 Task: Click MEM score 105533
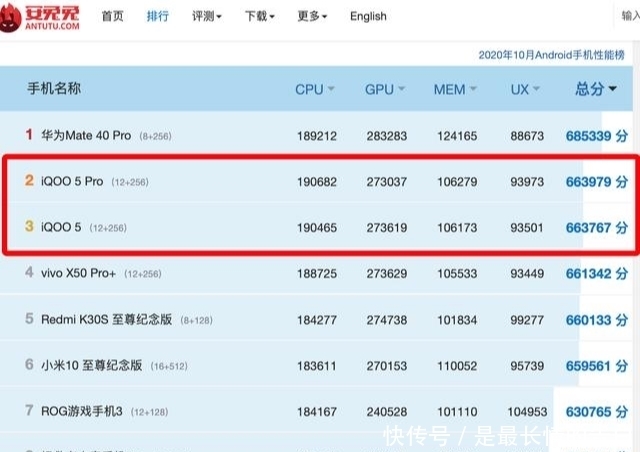457,274
